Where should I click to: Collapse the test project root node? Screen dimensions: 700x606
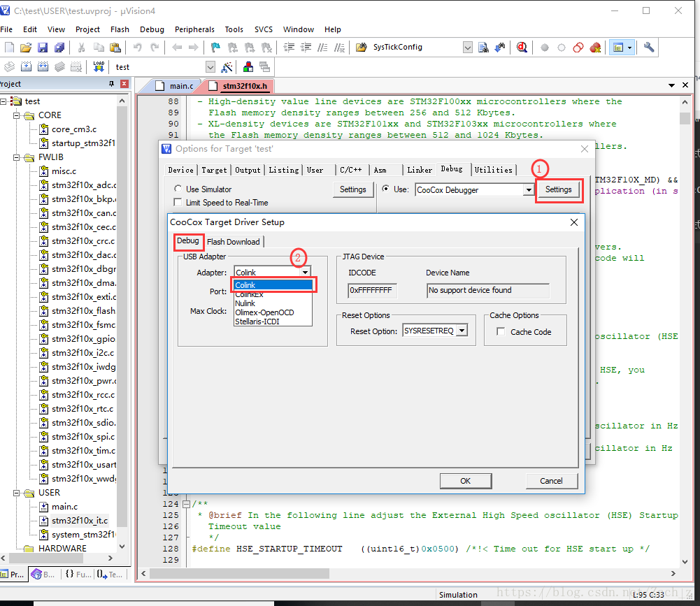(x=3, y=102)
